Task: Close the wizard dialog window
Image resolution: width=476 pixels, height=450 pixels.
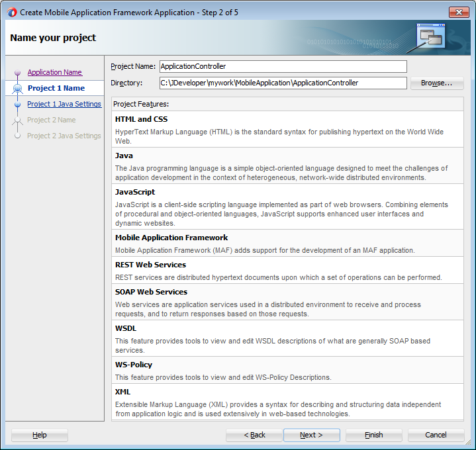Action: [459, 13]
